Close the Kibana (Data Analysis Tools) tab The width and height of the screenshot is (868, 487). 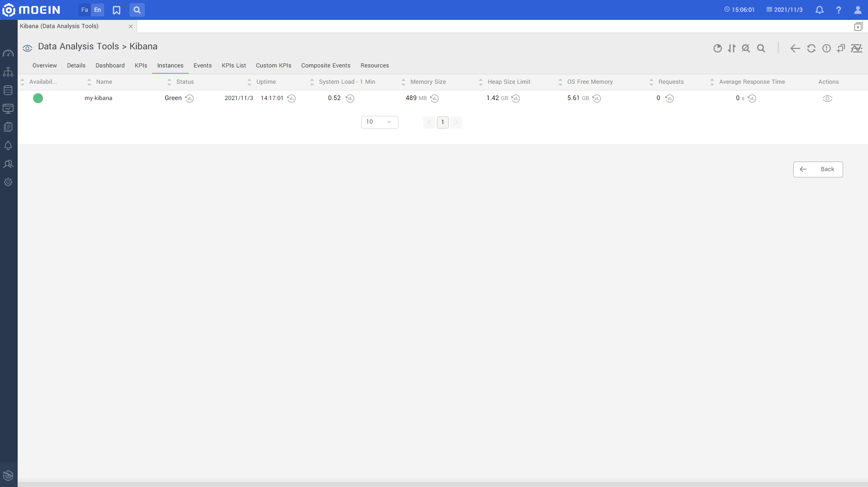pyautogui.click(x=131, y=26)
